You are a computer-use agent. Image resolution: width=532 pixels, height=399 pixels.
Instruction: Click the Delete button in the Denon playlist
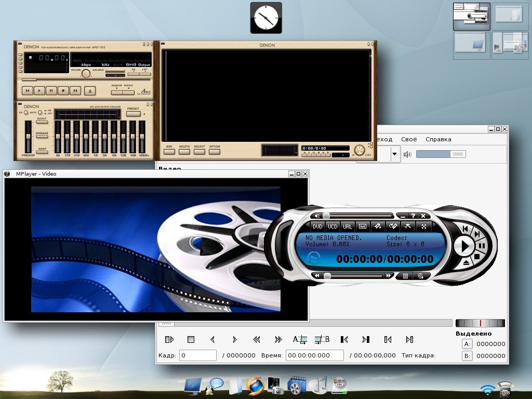(184, 152)
